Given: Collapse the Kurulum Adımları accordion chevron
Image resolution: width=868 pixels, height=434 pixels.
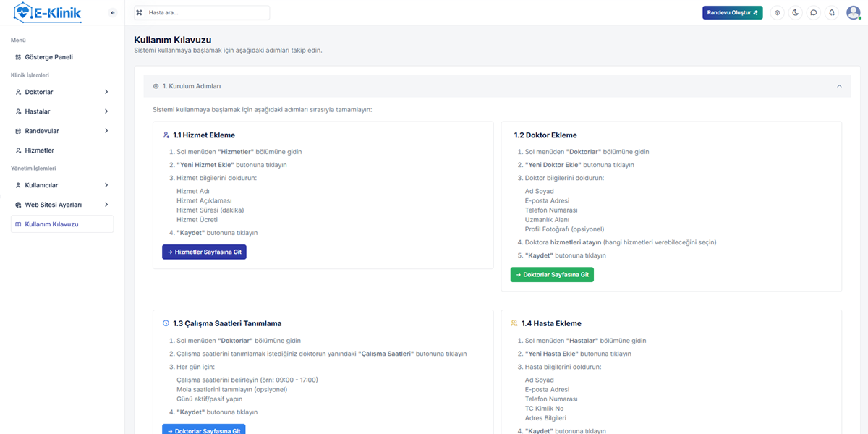Looking at the screenshot, I should [839, 86].
